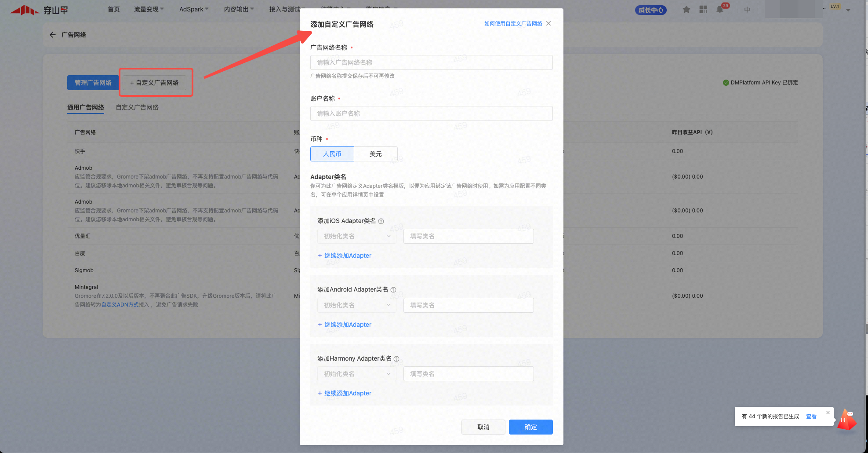Screen dimensions: 868x453
Task: Click the 确定 button
Action: pos(530,427)
